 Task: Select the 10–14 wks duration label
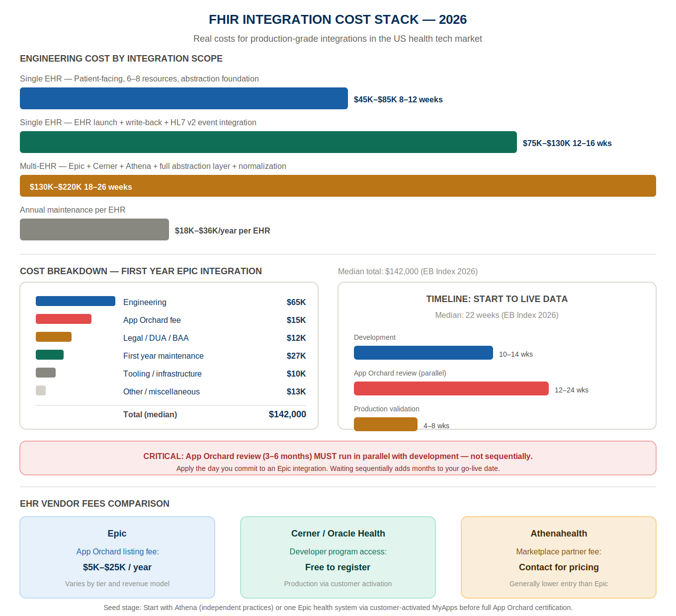516,354
